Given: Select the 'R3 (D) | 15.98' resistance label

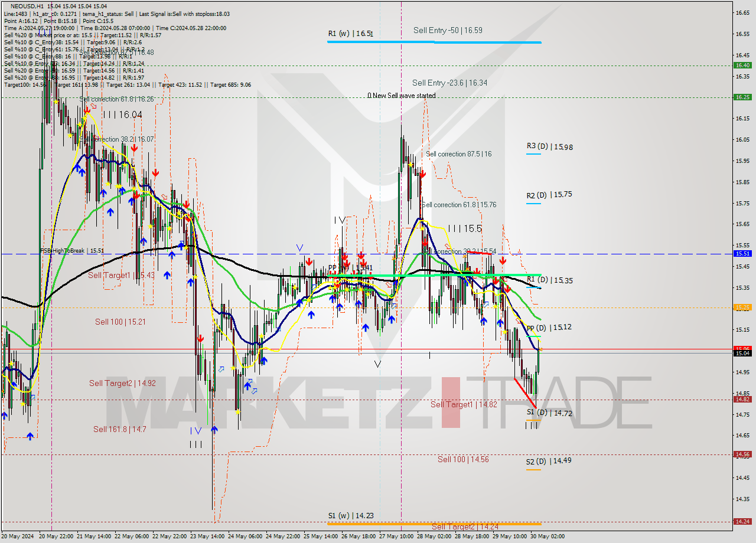Looking at the screenshot, I should [x=549, y=147].
